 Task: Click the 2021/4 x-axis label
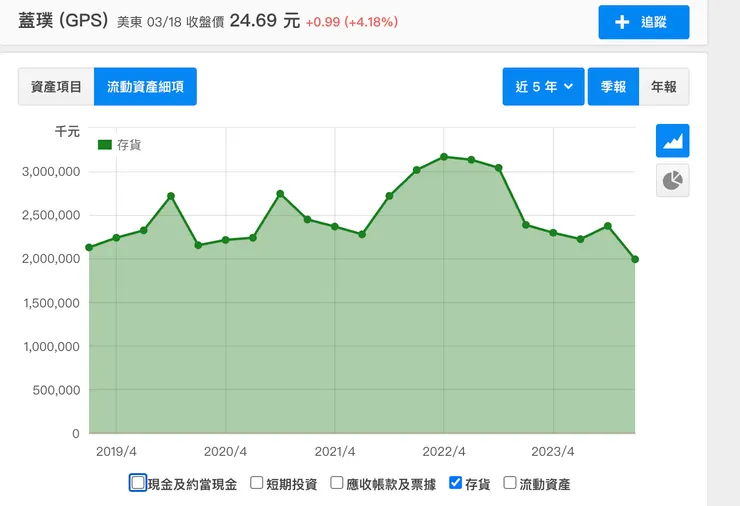pyautogui.click(x=335, y=452)
